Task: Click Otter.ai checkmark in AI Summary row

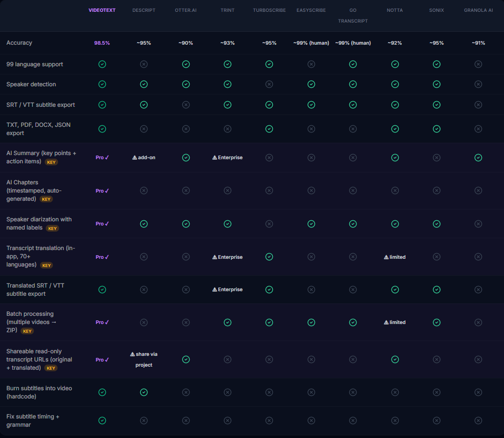Action: pos(186,158)
